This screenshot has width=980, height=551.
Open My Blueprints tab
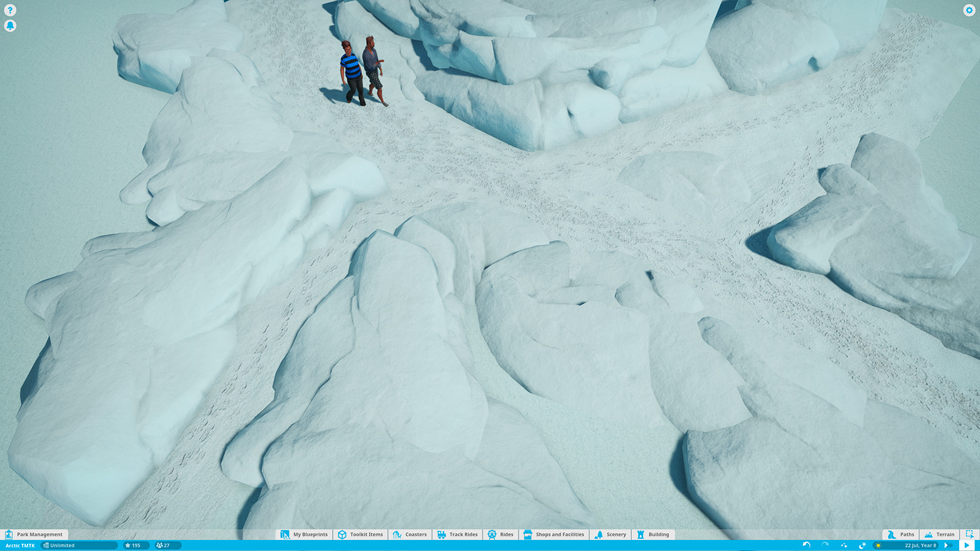pos(304,534)
